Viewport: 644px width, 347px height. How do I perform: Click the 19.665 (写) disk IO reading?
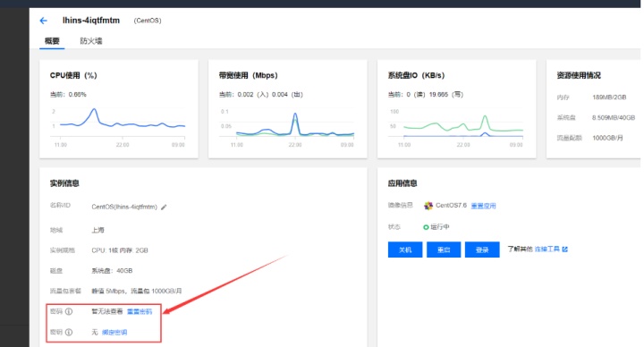[446, 95]
